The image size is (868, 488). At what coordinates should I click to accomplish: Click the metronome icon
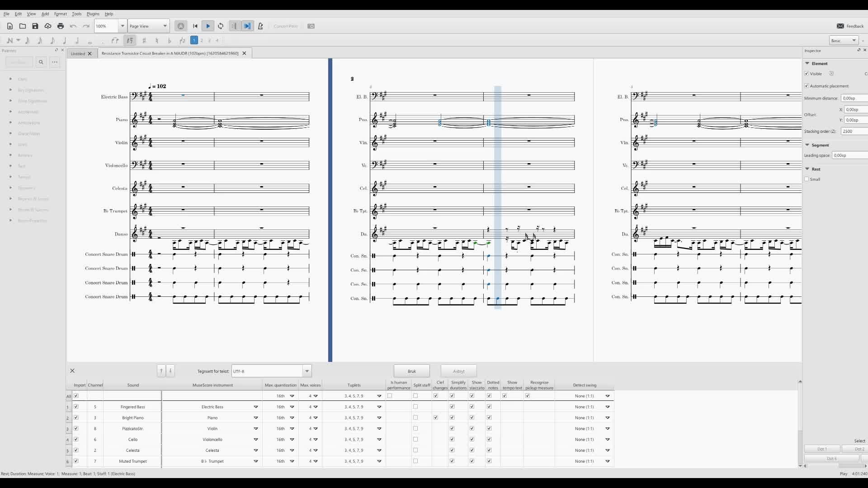pos(260,26)
